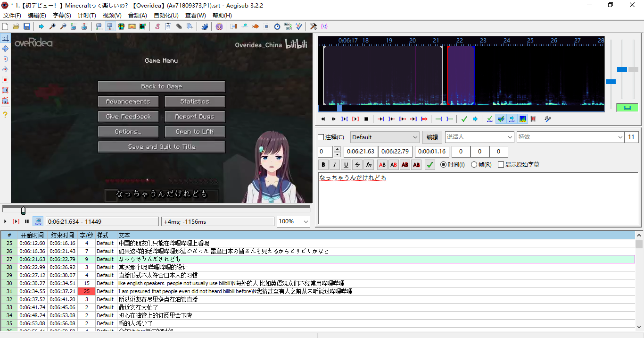Open the 视频(V) menu
644x338 pixels.
112,16
